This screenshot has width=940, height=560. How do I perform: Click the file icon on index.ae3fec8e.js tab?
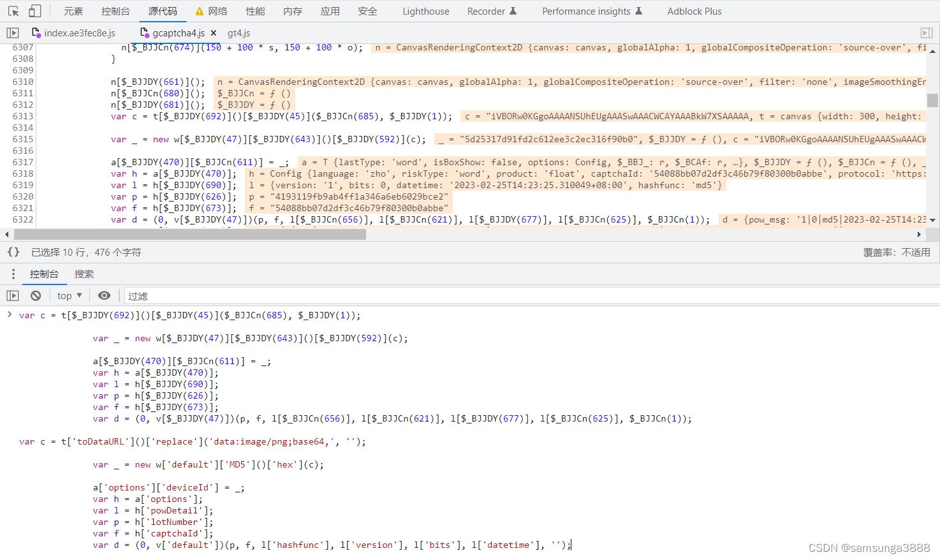36,33
